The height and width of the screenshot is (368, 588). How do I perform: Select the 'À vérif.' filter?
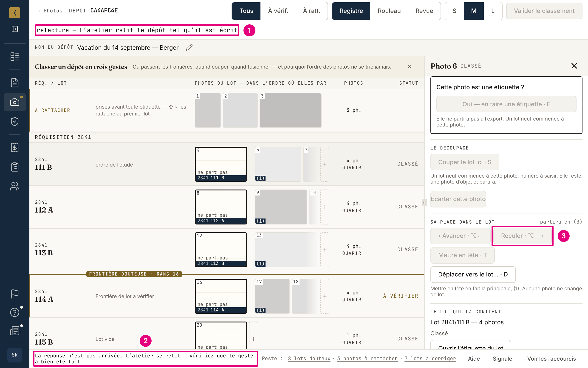click(x=278, y=11)
